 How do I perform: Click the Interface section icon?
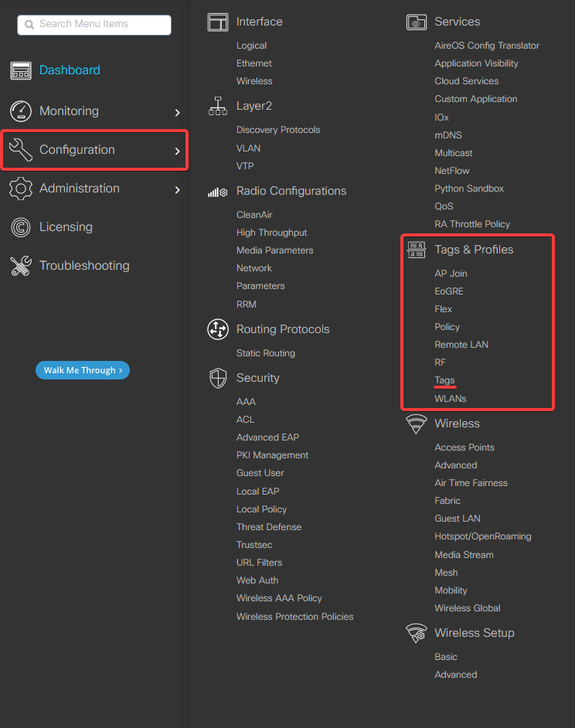(217, 21)
